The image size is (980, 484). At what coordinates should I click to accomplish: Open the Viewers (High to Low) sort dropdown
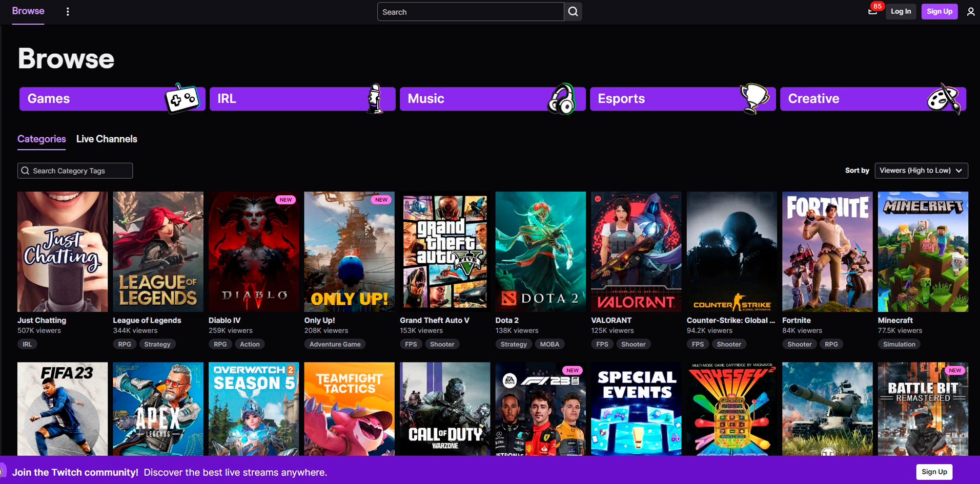coord(921,170)
